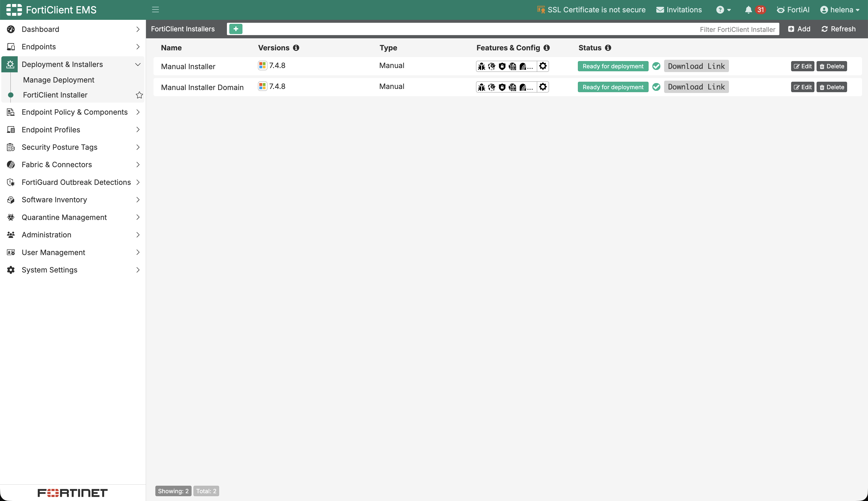The image size is (868, 501).
Task: Click Edit for the Manual Installer row
Action: pos(802,66)
